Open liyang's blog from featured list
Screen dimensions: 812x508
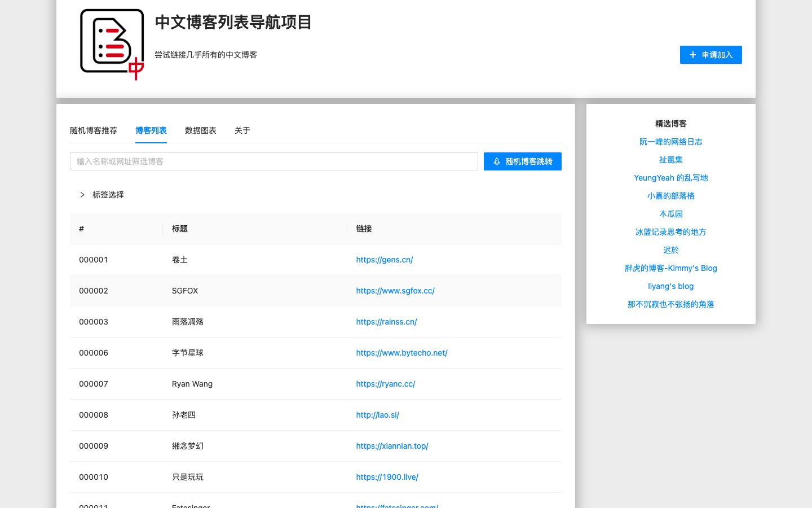pyautogui.click(x=670, y=286)
